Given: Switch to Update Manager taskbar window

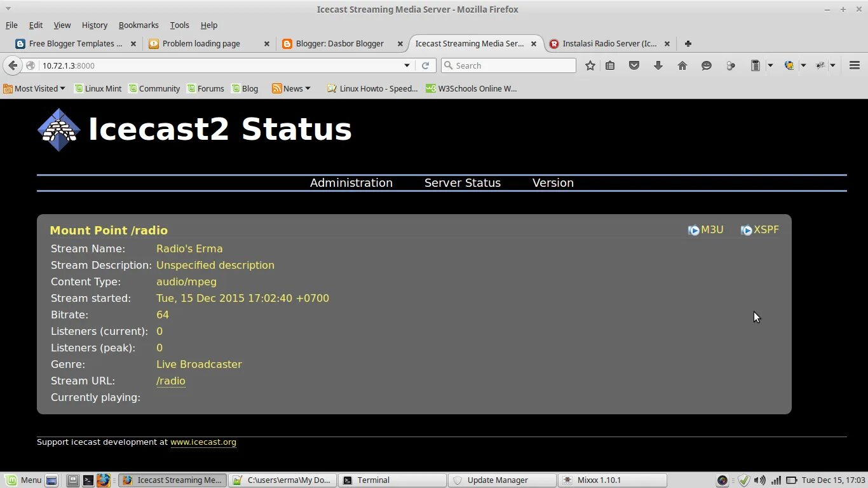Looking at the screenshot, I should click(502, 480).
